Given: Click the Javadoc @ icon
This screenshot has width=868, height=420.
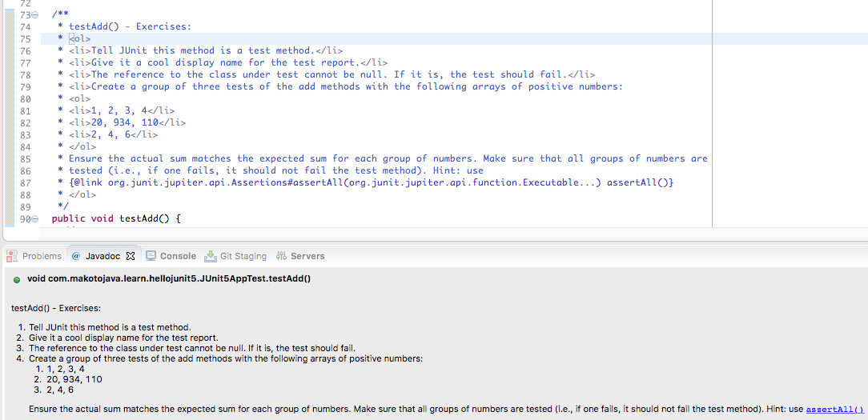Looking at the screenshot, I should click(x=76, y=256).
